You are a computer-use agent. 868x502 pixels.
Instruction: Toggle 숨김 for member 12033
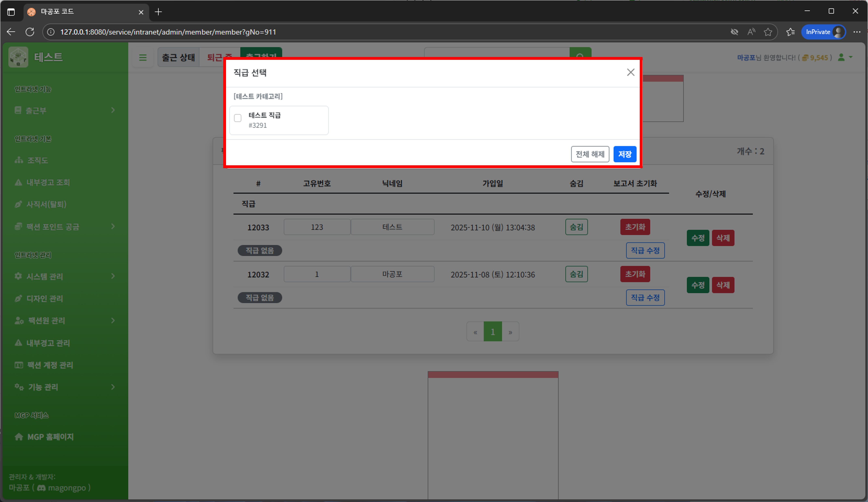point(576,227)
